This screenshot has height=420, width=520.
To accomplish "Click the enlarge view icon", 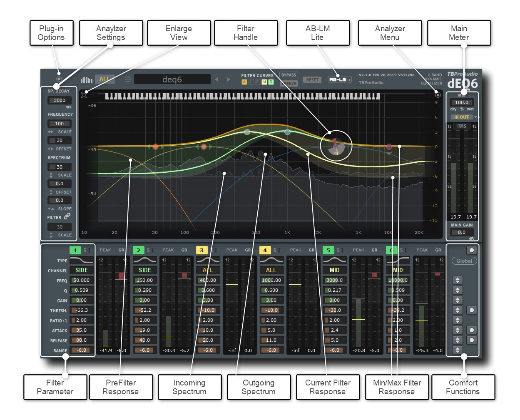I will [84, 94].
